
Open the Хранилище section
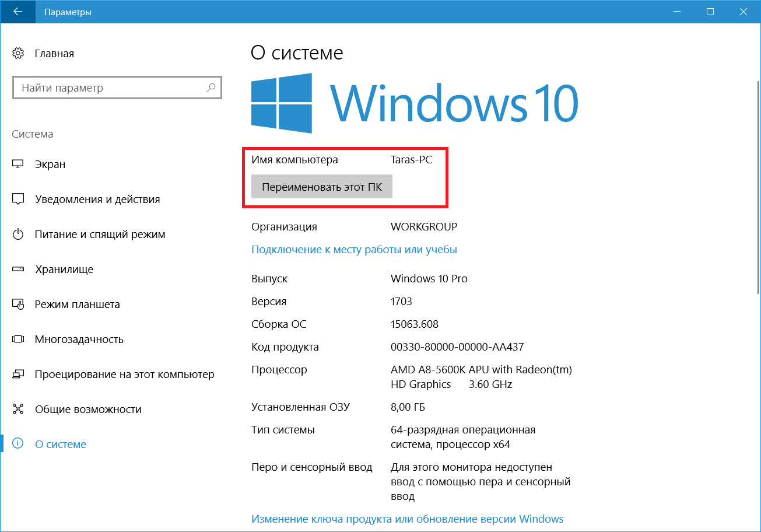[x=64, y=269]
